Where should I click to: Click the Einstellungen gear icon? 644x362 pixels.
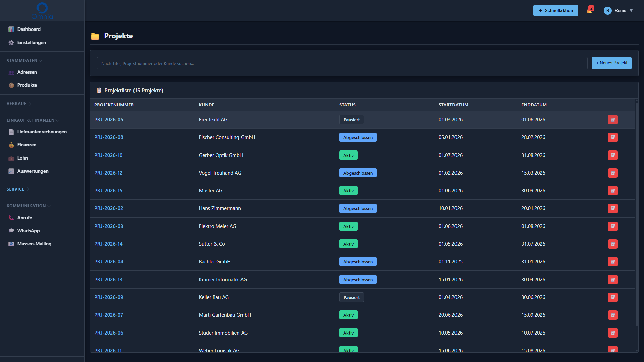coord(11,43)
